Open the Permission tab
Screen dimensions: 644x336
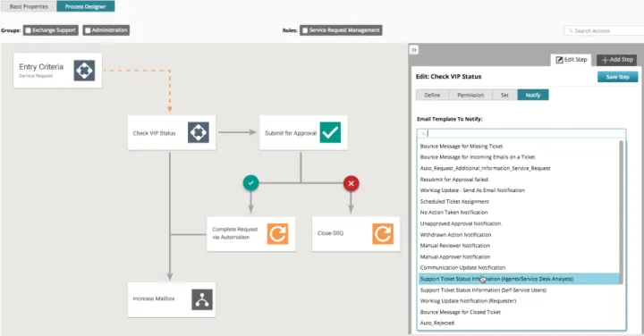pyautogui.click(x=470, y=96)
